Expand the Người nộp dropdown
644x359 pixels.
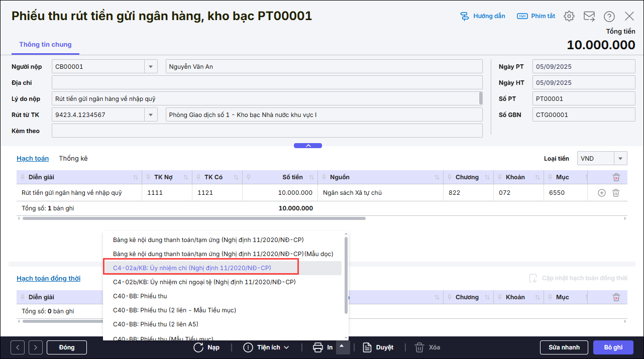point(151,67)
